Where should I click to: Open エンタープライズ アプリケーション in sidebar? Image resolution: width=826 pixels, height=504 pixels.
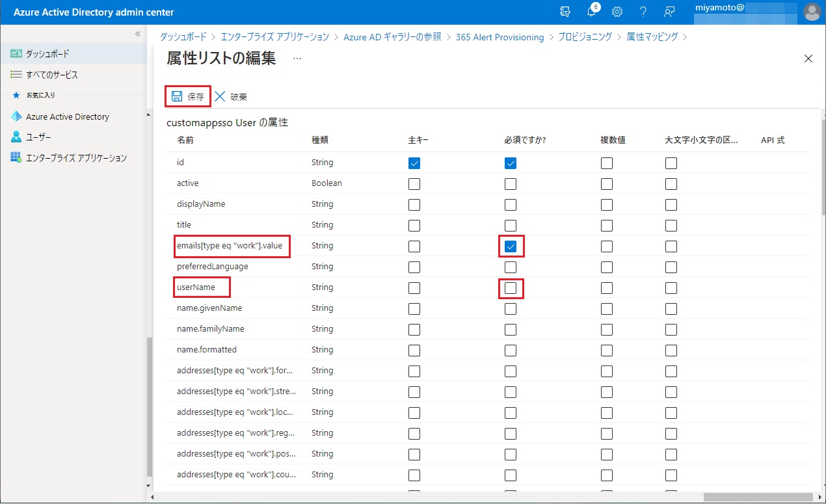75,158
